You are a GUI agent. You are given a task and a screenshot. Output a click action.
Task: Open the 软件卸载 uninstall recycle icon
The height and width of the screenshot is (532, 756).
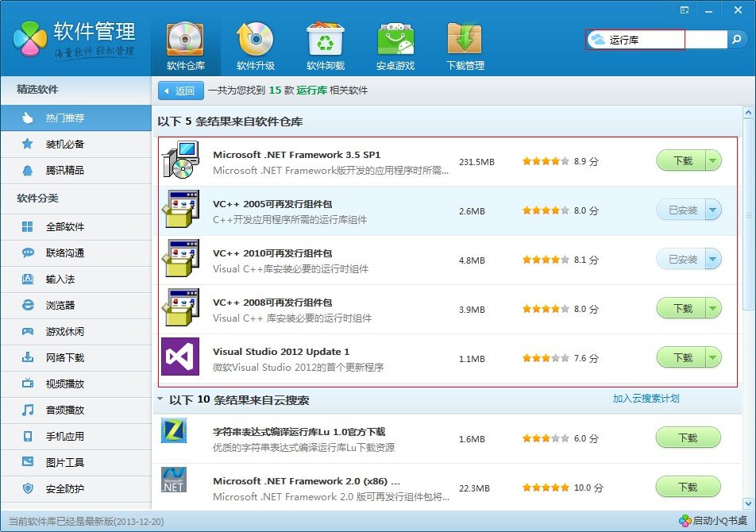coord(325,46)
